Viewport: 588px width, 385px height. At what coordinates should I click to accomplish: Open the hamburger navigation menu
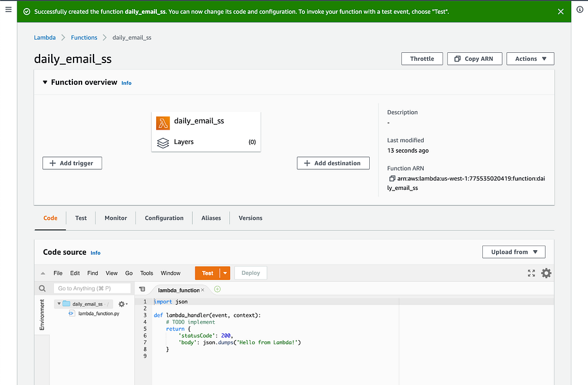[8, 9]
